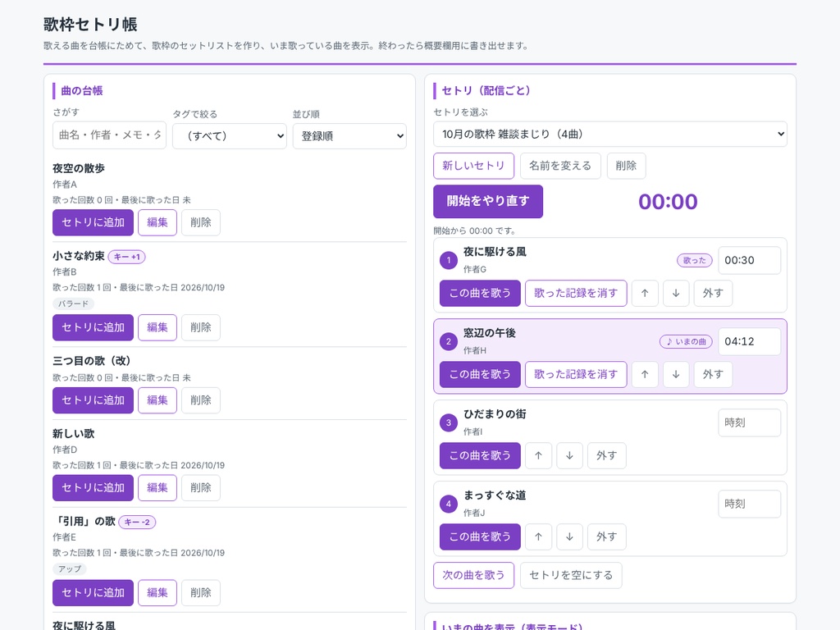Image resolution: width=840 pixels, height=630 pixels.
Task: Delete the song 小さな約束
Action: 201,327
